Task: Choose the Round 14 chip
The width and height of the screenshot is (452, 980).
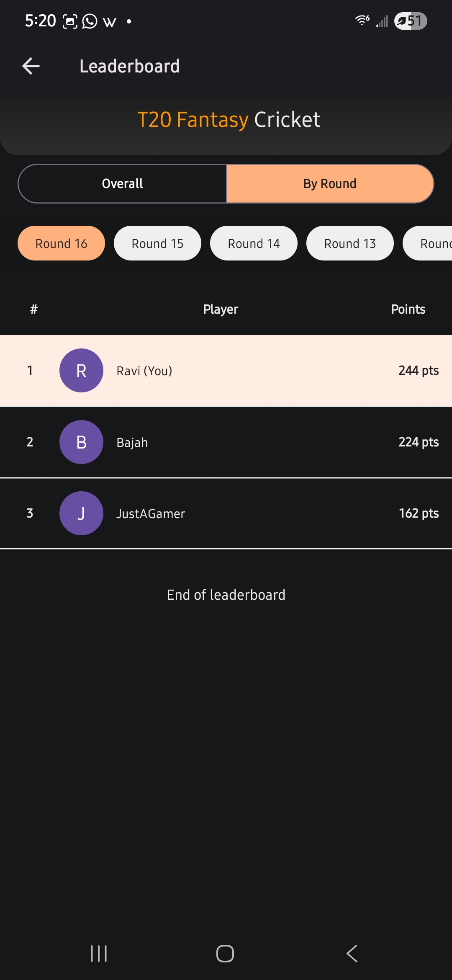Action: (254, 243)
